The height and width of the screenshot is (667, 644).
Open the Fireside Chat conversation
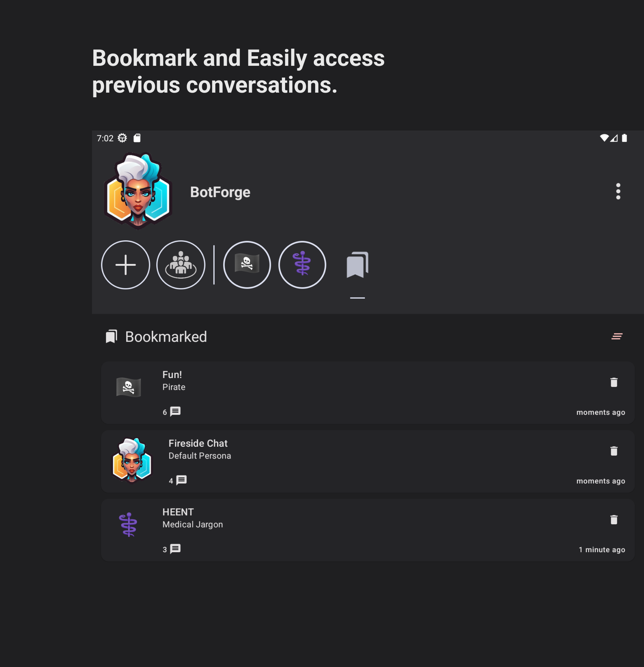tap(368, 461)
